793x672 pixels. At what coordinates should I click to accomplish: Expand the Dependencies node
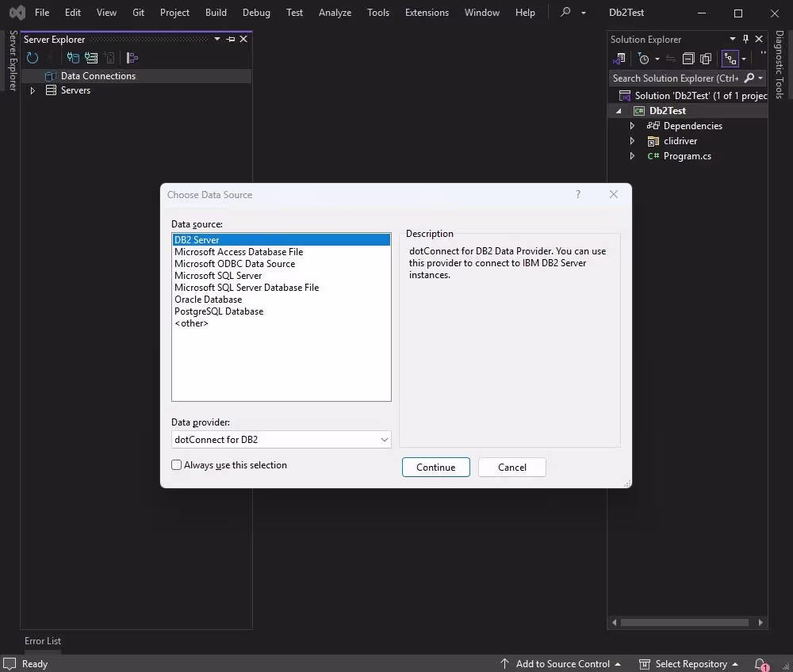pos(632,126)
